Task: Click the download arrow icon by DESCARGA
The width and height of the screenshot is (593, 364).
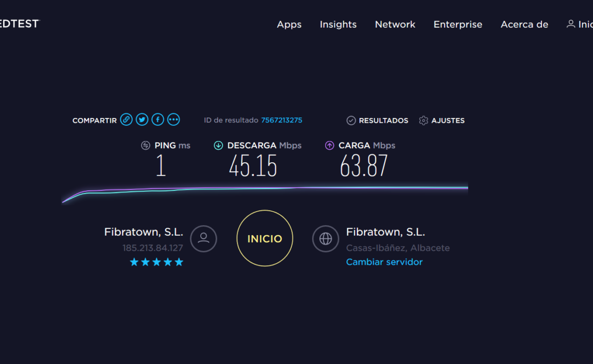Action: tap(218, 146)
